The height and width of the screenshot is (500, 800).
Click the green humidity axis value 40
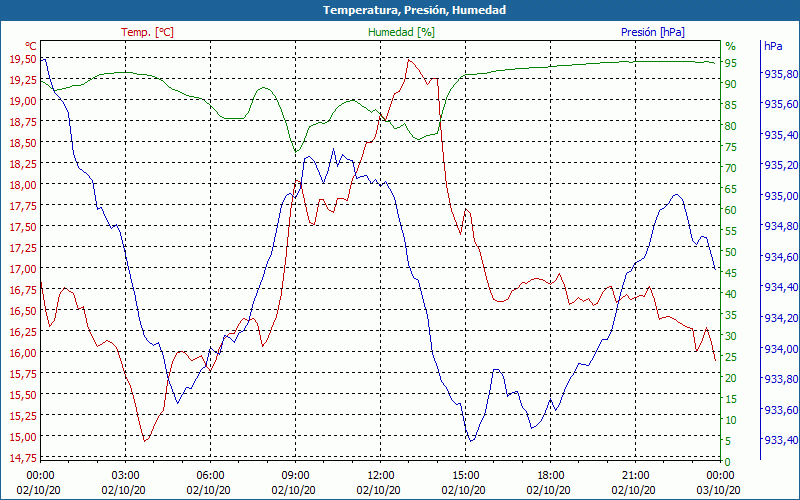pyautogui.click(x=731, y=294)
